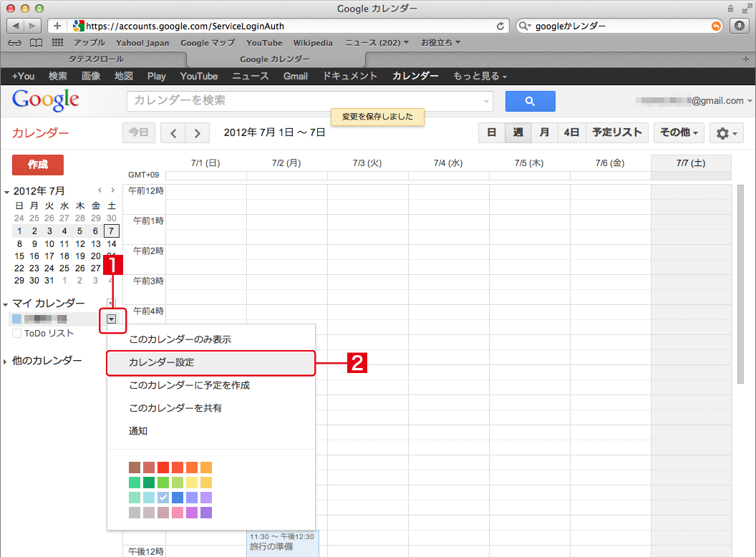Open a new Safari tab with plus

[746, 59]
